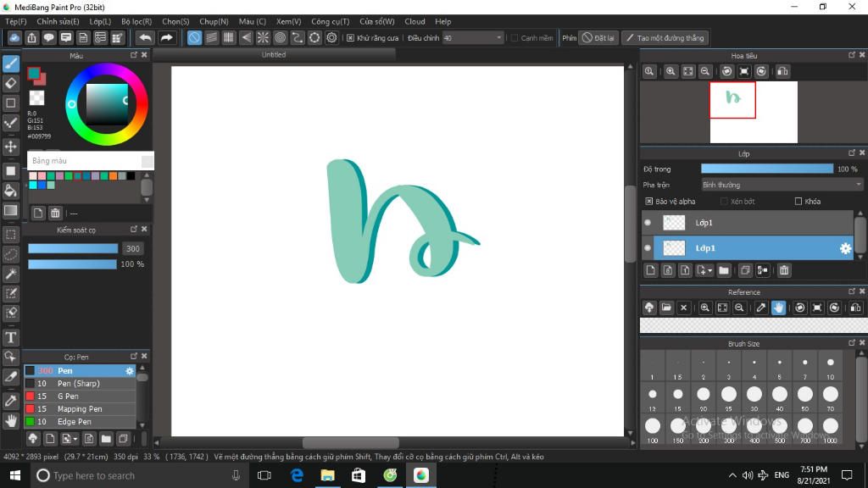Screen dimensions: 868x488
Task: Zoom in on the navigator panel
Action: coord(670,71)
